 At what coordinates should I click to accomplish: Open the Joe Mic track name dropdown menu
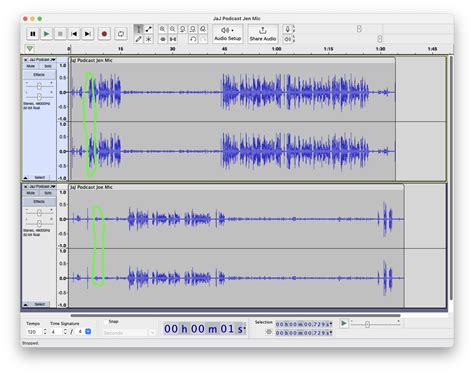[42, 186]
